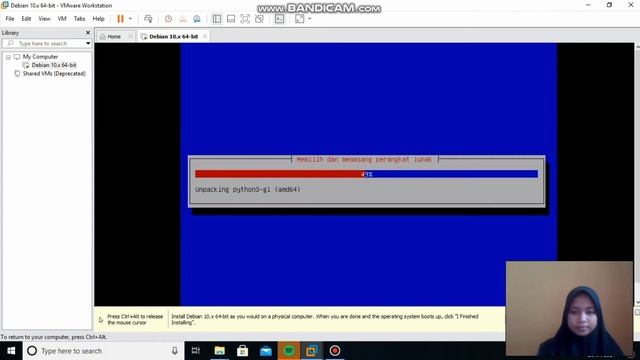Switch to Unity mode
The width and height of the screenshot is (640, 360).
click(259, 19)
